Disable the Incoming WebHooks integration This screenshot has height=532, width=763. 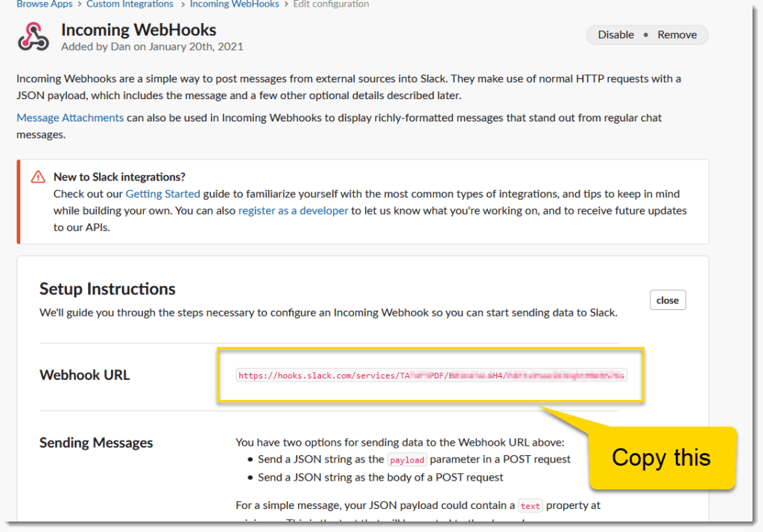click(x=615, y=35)
